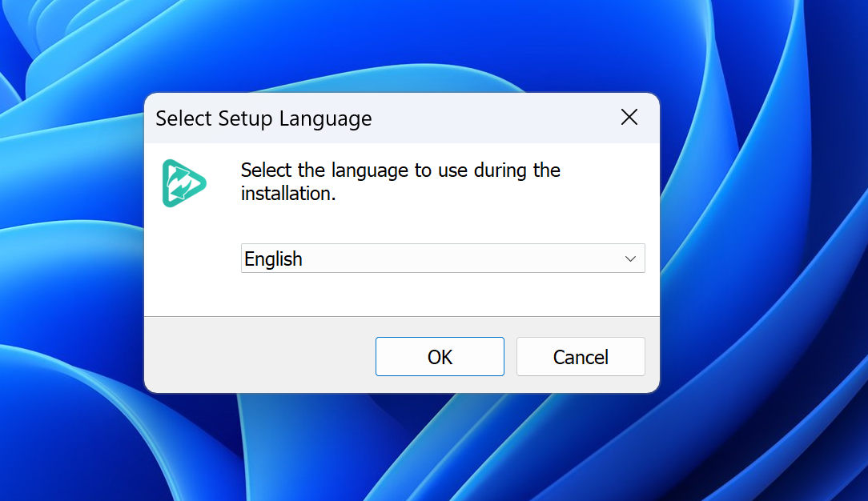Click the word "installation." in the prompt
This screenshot has height=501, width=868.
[x=287, y=194]
